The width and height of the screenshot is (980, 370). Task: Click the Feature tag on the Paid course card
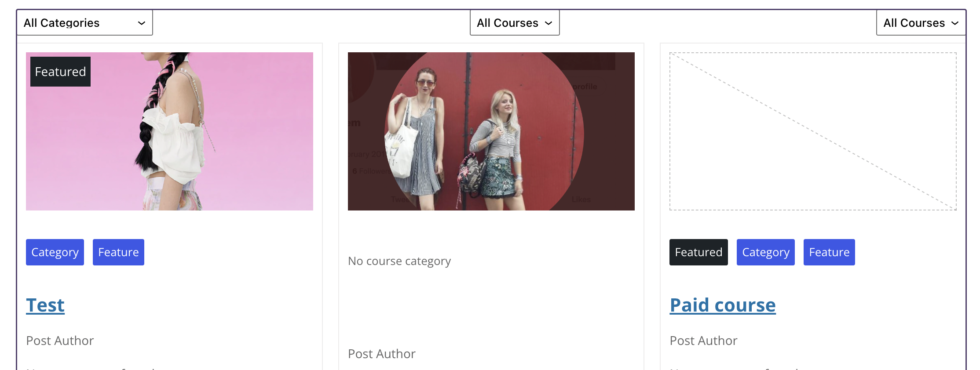[829, 252]
